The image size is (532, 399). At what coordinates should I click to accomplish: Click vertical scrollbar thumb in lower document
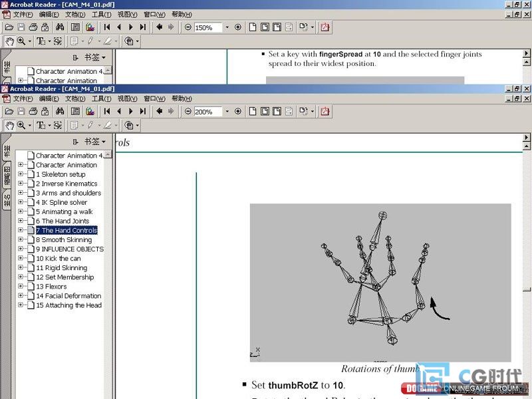click(x=527, y=289)
